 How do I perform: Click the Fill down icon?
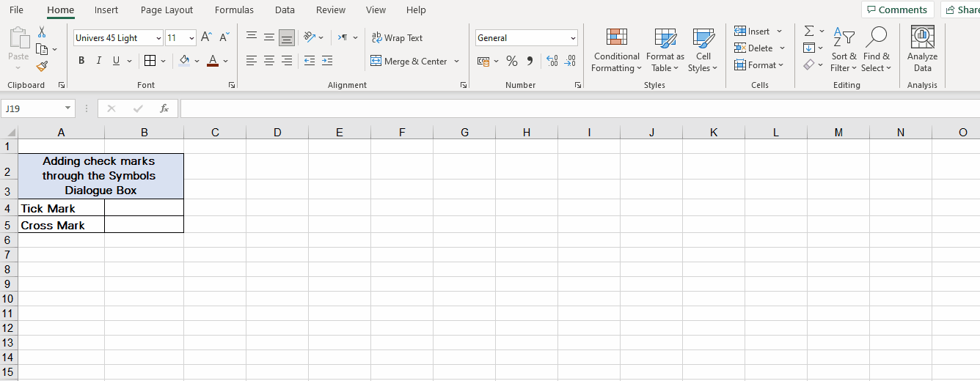click(x=809, y=48)
